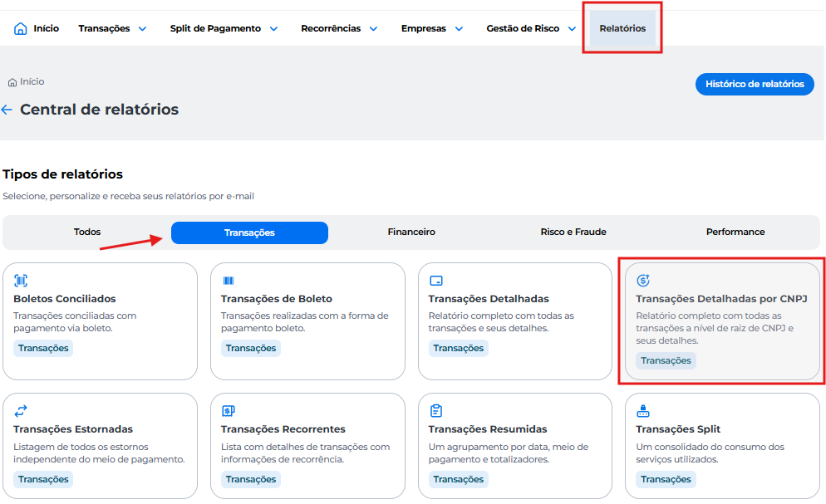Open the Transações Estornadas report title

pyautogui.click(x=72, y=429)
